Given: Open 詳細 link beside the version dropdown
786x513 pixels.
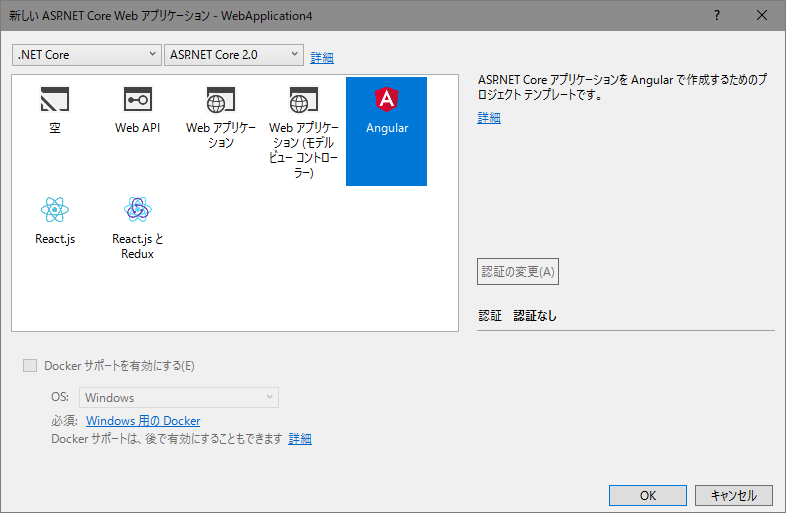Looking at the screenshot, I should coord(322,57).
